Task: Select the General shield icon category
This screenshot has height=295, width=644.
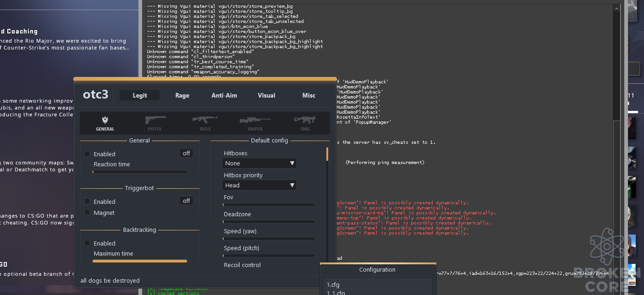Action: click(105, 123)
